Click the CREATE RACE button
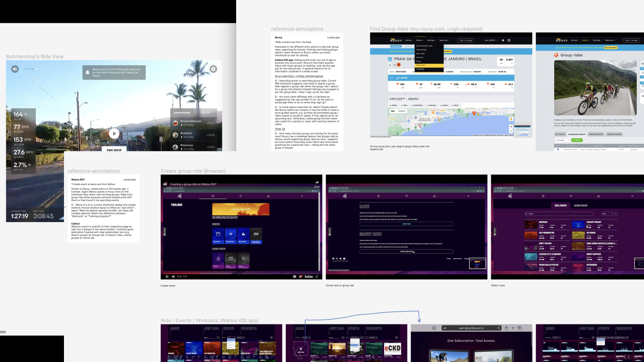The image size is (644, 362). pos(407,224)
